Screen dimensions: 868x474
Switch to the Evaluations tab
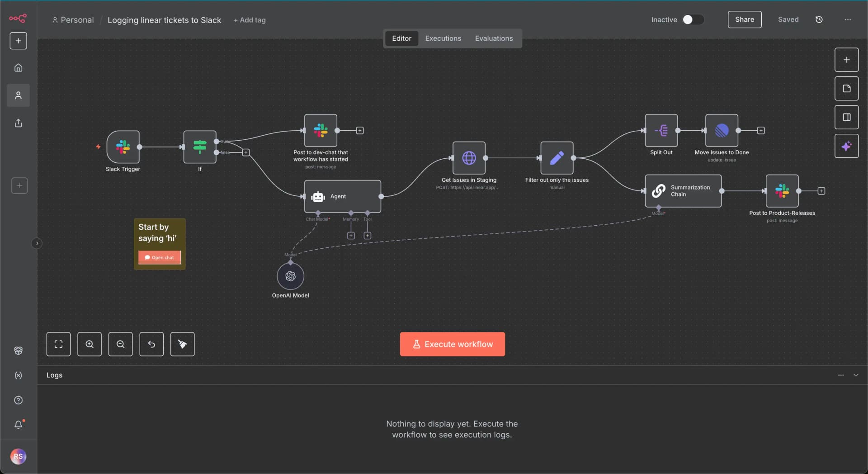point(494,38)
